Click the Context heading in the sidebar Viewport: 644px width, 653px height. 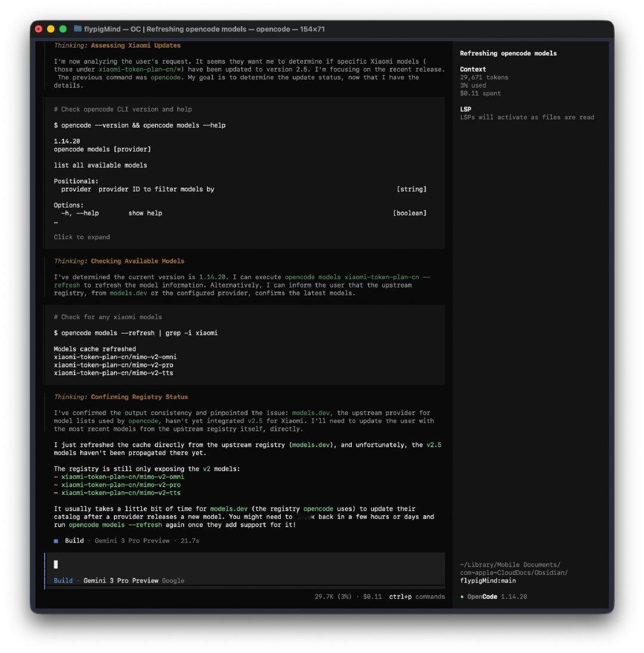tap(473, 70)
